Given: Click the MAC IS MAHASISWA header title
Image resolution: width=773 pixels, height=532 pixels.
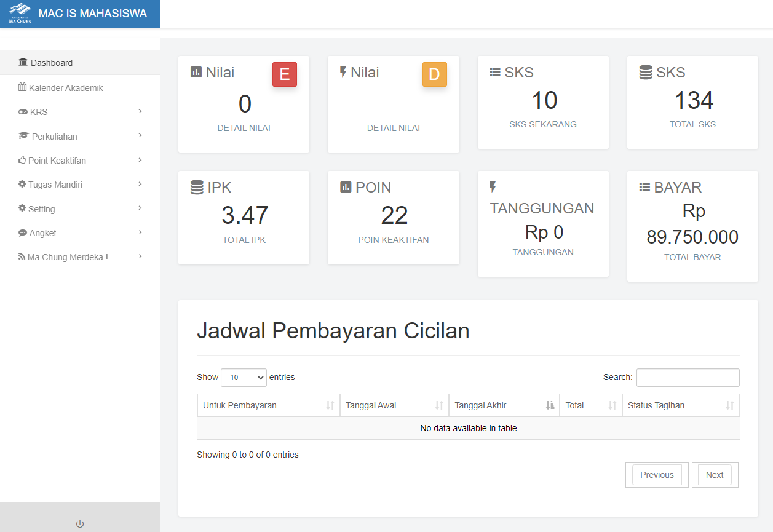Looking at the screenshot, I should [92, 14].
